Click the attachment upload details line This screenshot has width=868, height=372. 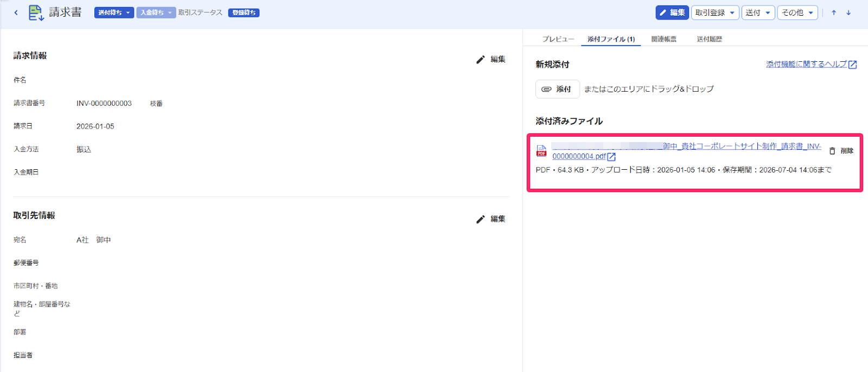[684, 170]
